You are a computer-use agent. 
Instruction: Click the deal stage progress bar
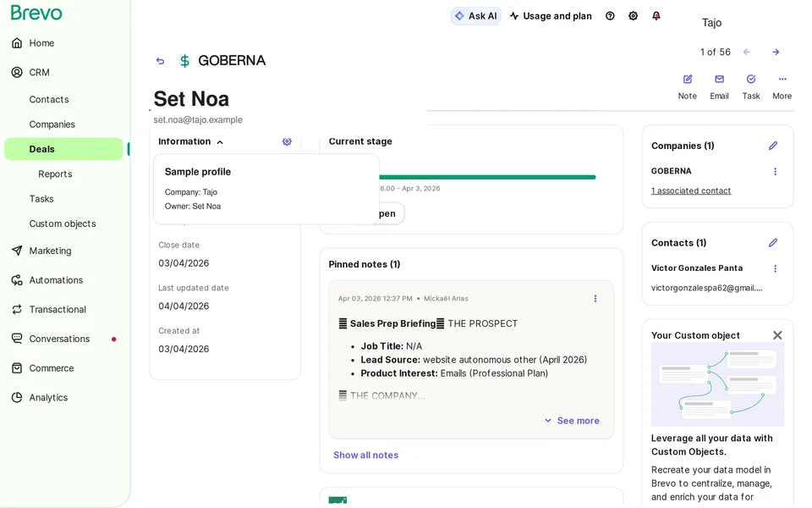click(x=487, y=177)
